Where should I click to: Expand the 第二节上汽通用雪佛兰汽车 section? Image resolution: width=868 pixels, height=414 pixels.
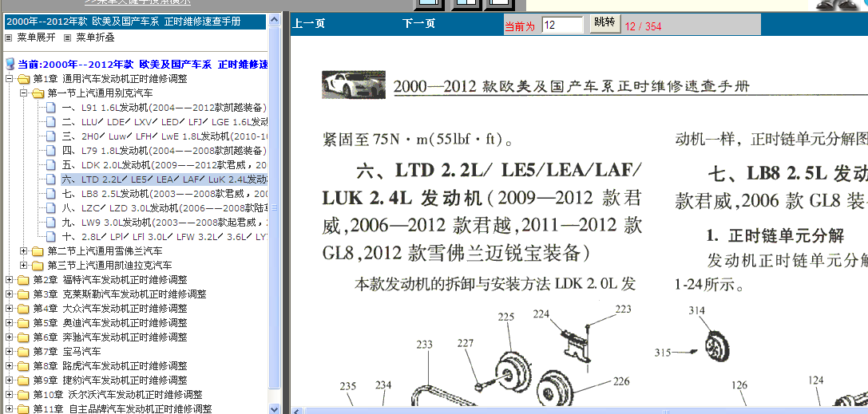[23, 251]
